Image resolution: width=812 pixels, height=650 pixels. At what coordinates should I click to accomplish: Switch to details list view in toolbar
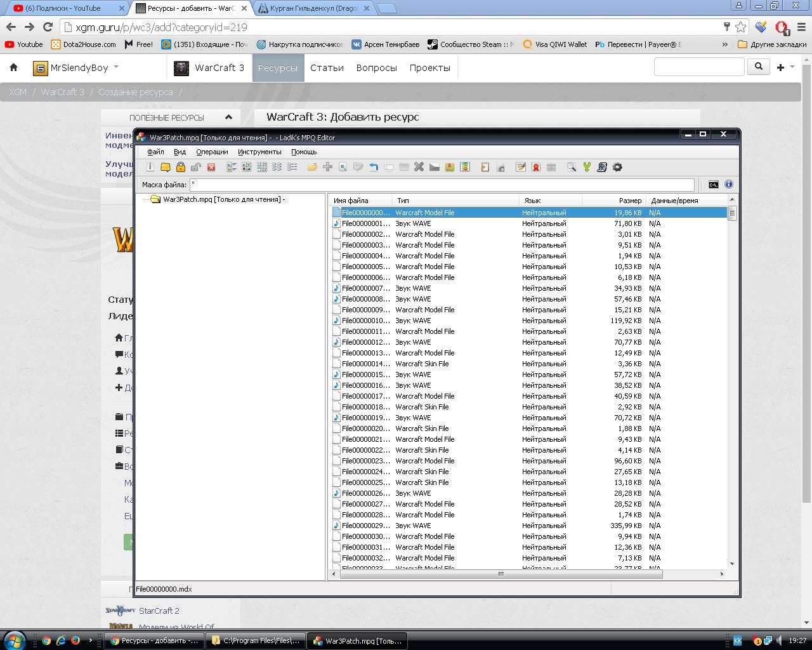[x=292, y=167]
